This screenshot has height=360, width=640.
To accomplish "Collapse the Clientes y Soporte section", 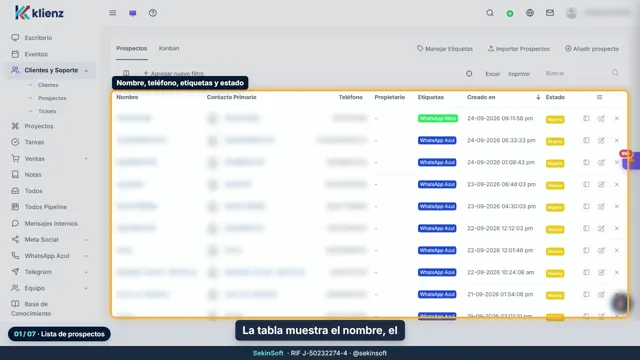I will 86,71.
